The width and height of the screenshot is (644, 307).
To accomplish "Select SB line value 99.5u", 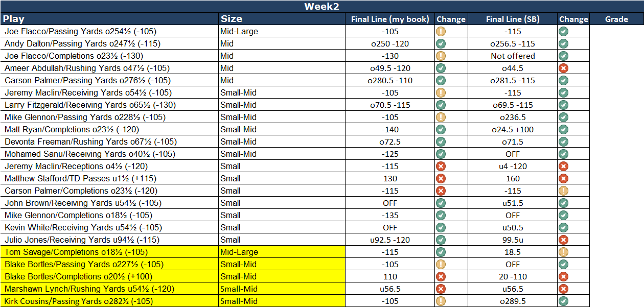I will tap(513, 240).
